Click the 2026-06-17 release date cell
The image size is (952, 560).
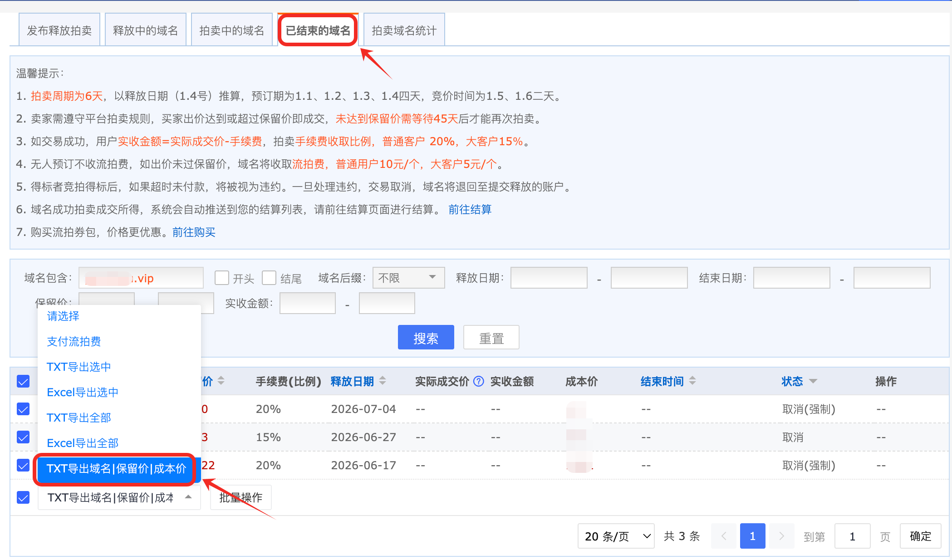[363, 465]
